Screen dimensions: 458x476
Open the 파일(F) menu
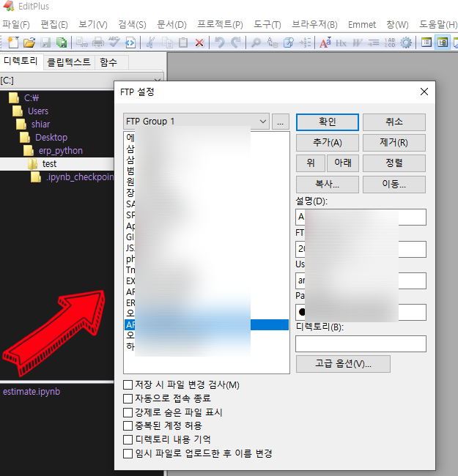(16, 25)
